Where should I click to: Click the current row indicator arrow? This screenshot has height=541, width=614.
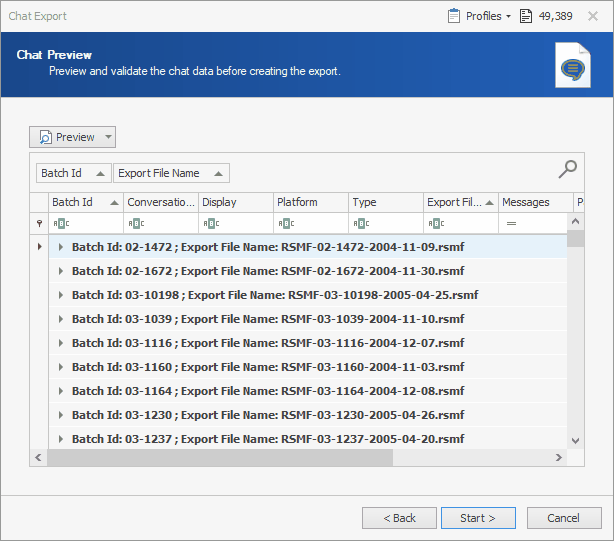coord(39,247)
